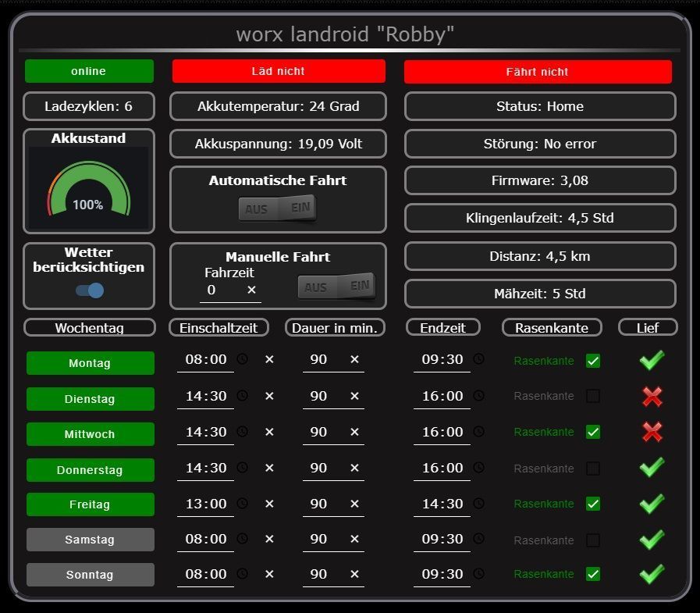Viewport: 700px width, 613px height.
Task: Toggle the Automatische Fahrt AUS/EIN switch
Action: (278, 208)
